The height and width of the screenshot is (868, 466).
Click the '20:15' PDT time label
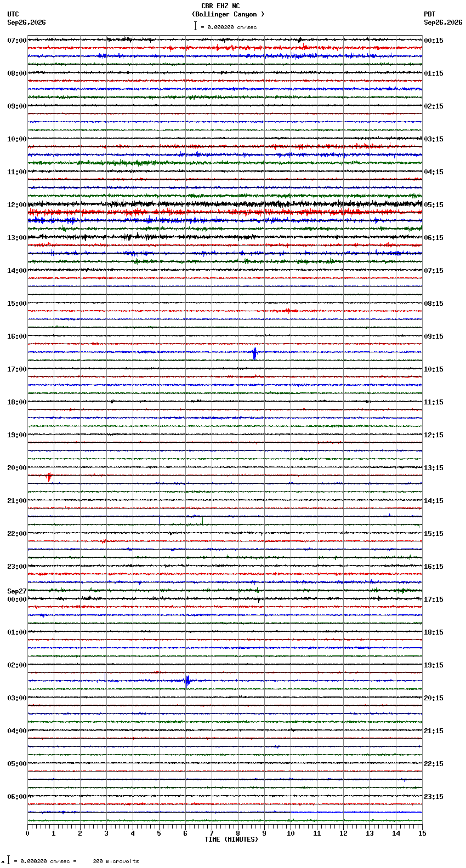(434, 698)
